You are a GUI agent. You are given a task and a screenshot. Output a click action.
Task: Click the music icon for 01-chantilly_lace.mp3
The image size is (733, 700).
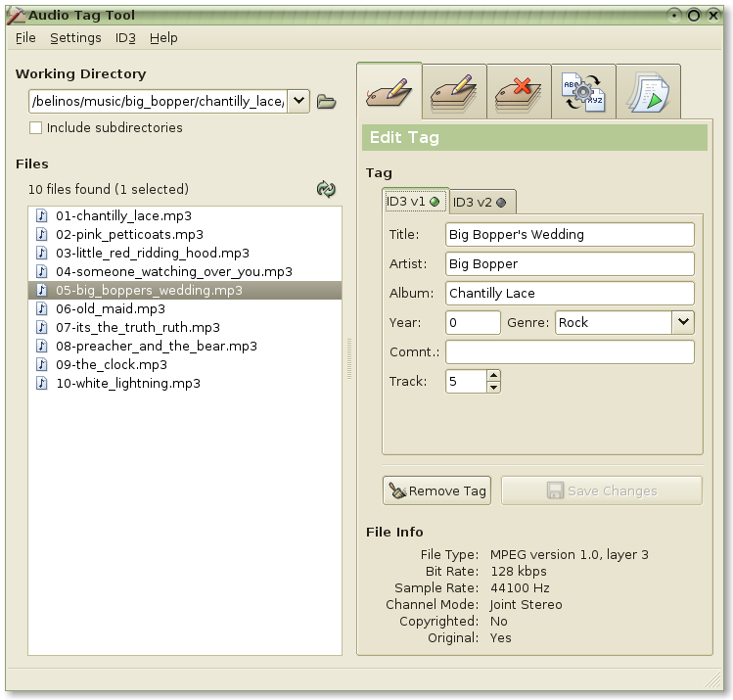(x=42, y=215)
